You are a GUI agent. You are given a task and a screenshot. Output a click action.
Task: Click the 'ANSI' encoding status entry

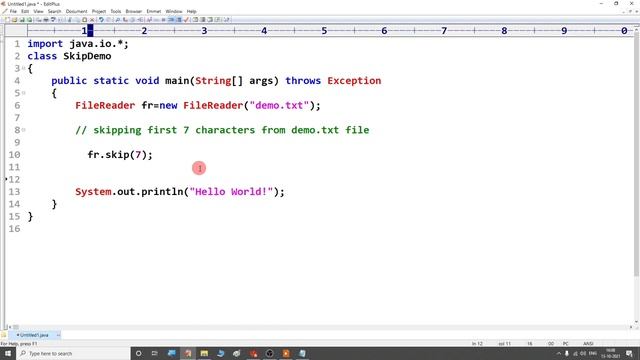click(588, 344)
